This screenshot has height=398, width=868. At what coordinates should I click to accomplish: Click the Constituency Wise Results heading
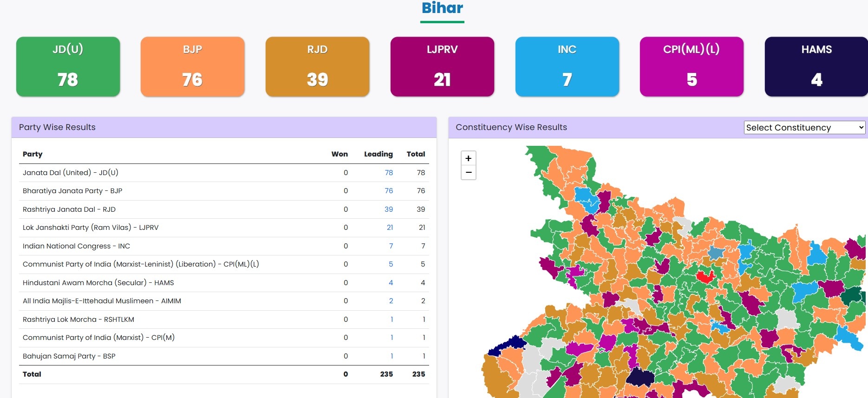[x=511, y=127]
